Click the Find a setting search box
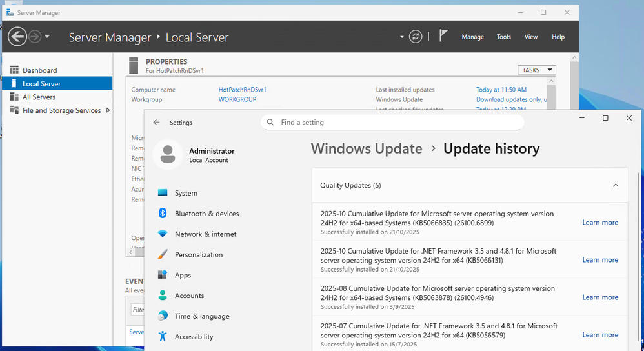The image size is (644, 351). pos(392,123)
